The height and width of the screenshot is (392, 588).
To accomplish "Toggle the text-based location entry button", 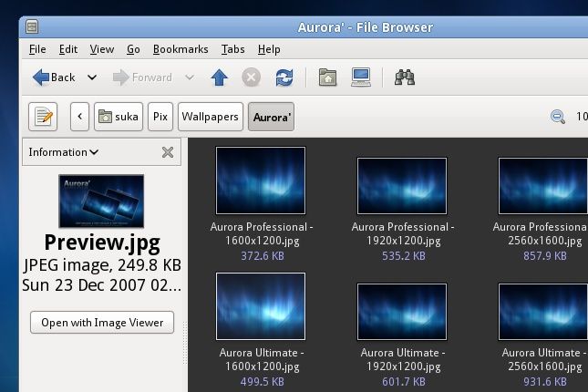I will tap(43, 117).
